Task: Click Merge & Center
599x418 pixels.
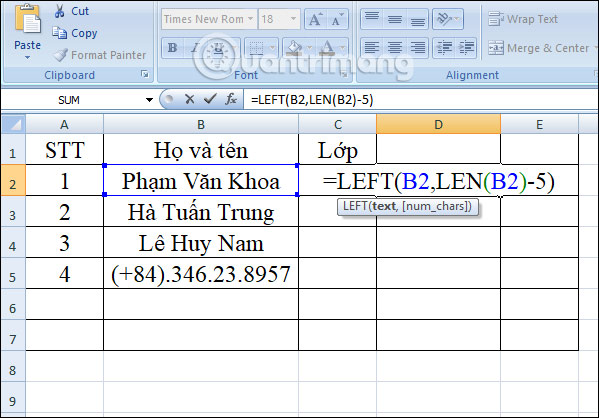Action: [539, 48]
